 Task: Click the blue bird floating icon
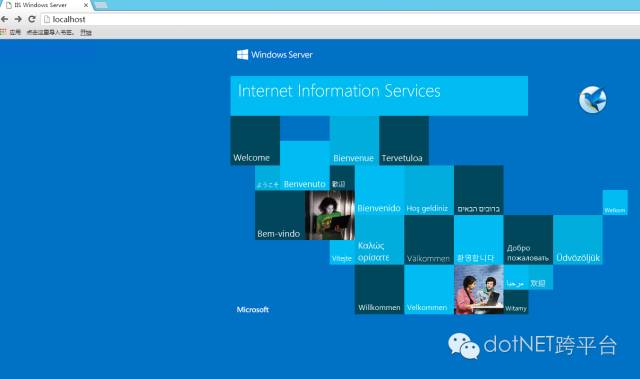(593, 100)
